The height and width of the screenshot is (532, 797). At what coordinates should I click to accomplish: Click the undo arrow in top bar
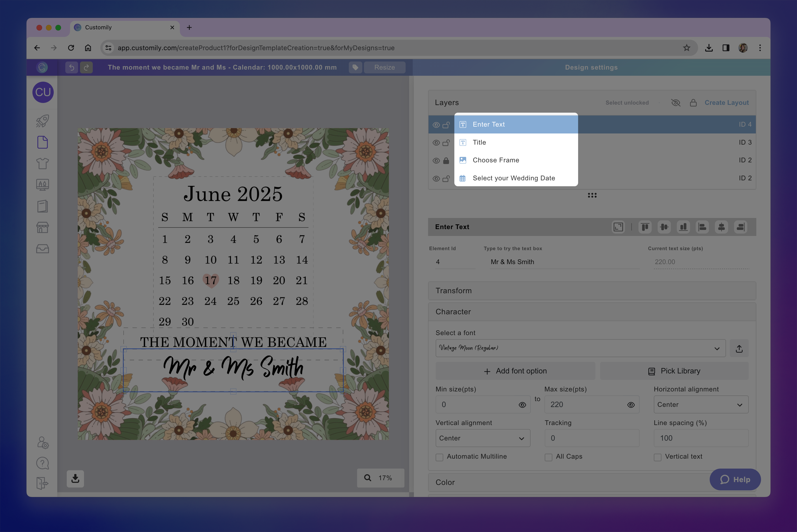tap(72, 67)
